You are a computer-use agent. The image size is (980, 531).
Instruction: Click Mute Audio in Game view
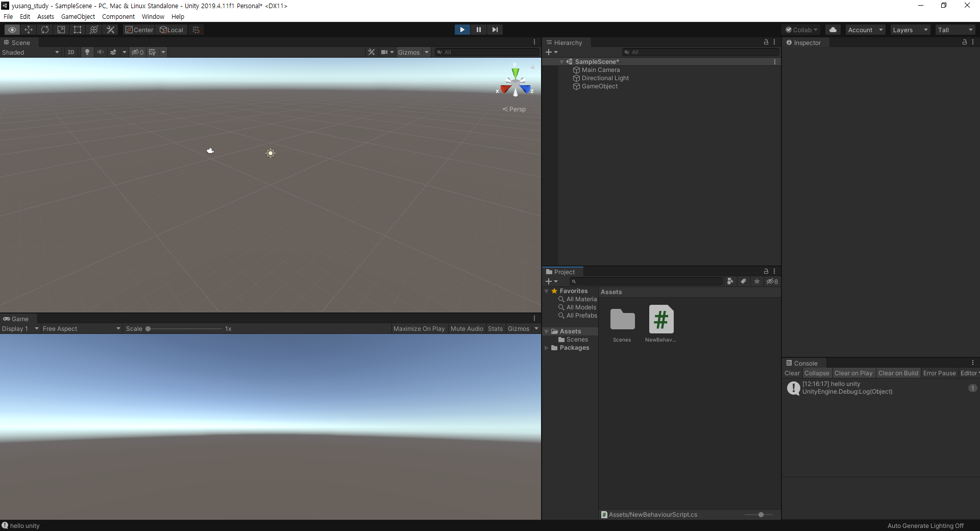pyautogui.click(x=467, y=329)
